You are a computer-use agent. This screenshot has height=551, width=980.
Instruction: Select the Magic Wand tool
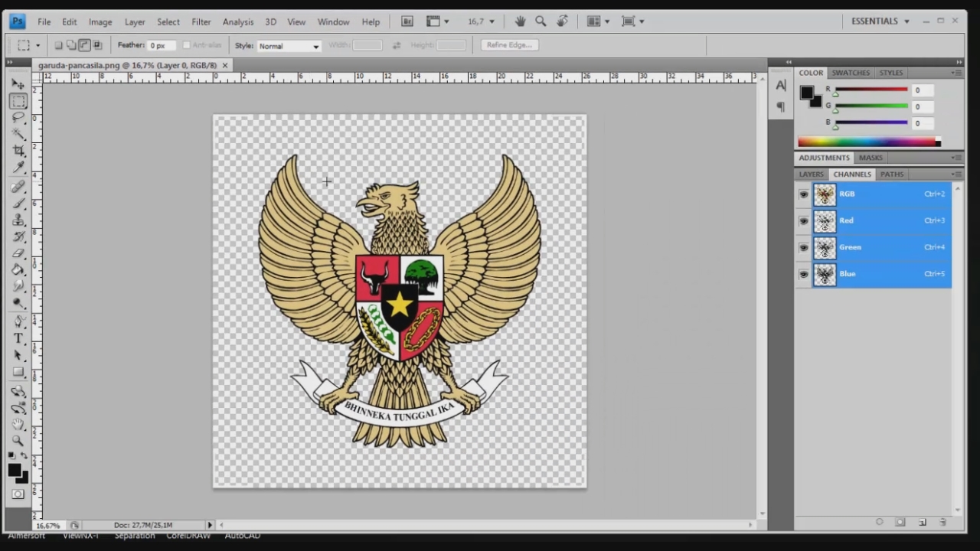pos(18,135)
